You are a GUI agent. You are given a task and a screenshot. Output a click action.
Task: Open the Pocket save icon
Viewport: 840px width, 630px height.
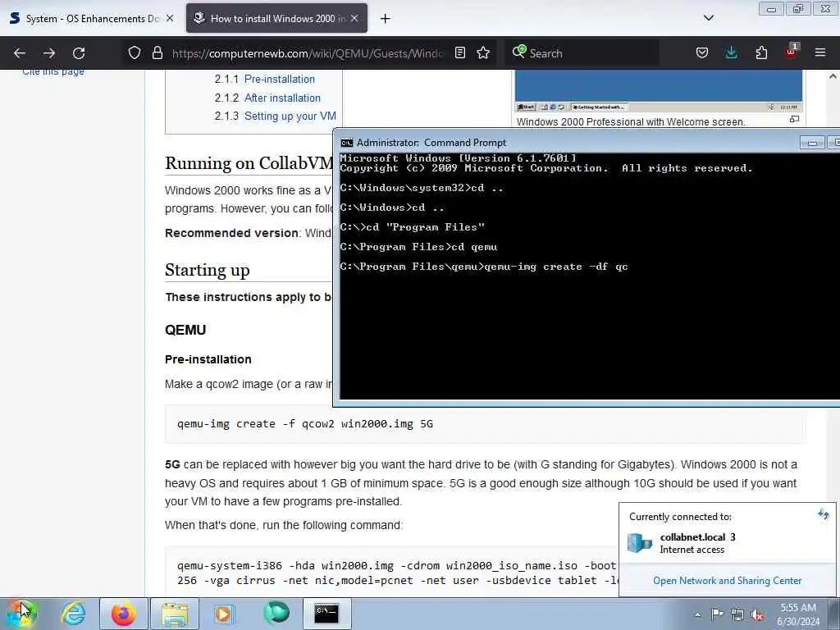[x=702, y=52]
